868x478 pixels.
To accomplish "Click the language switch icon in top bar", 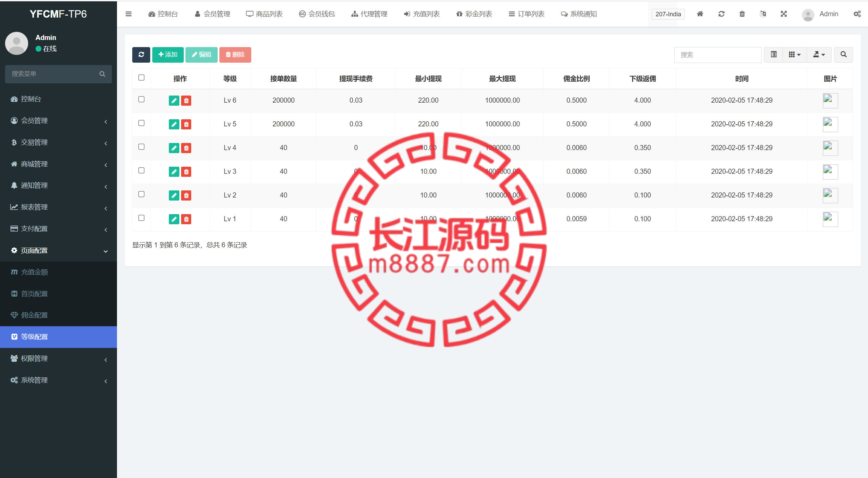I will tap(763, 14).
